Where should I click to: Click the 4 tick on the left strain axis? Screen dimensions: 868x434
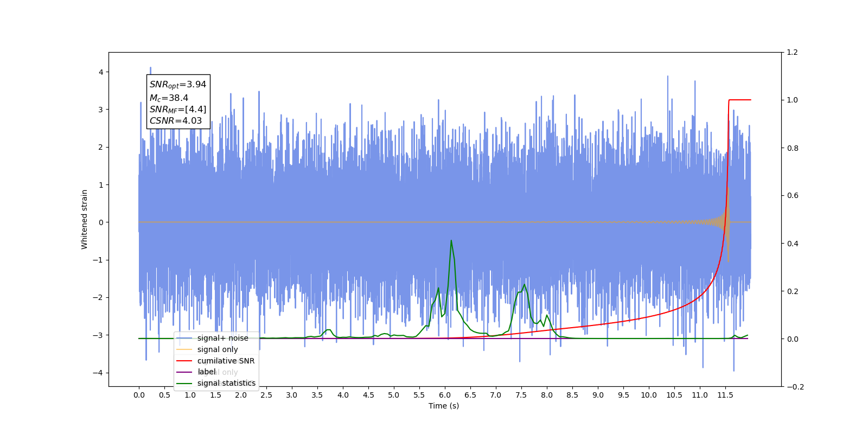101,72
